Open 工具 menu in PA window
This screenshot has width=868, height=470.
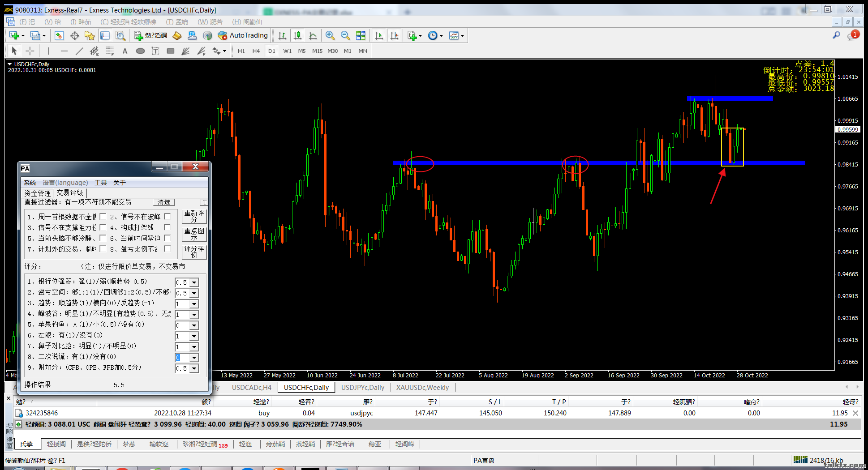101,183
